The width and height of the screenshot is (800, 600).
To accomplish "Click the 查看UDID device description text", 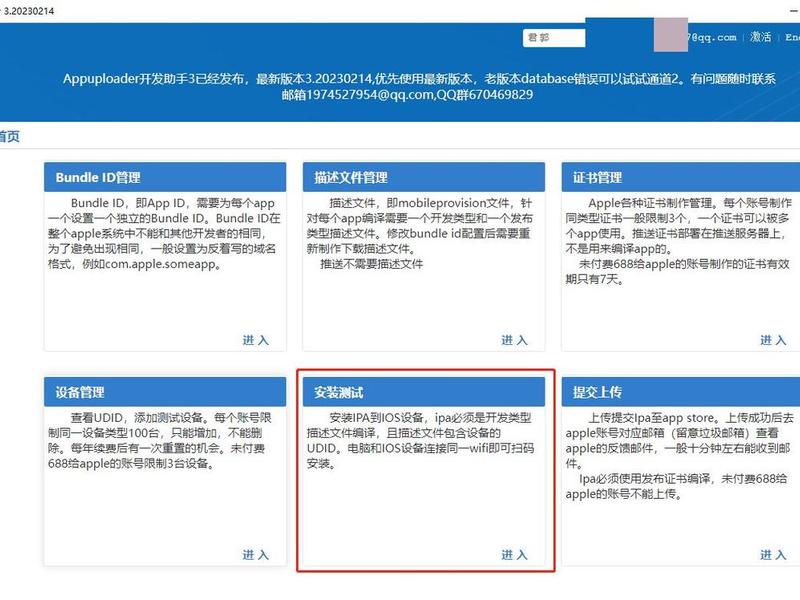I will coord(160,441).
